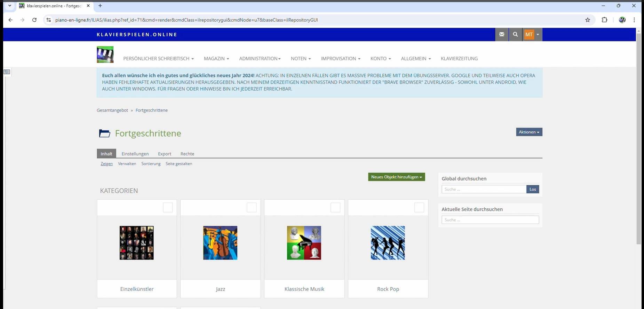Viewport: 644px width, 309px height.
Task: Open the Klassische Musik thumbnail
Action: pyautogui.click(x=304, y=243)
